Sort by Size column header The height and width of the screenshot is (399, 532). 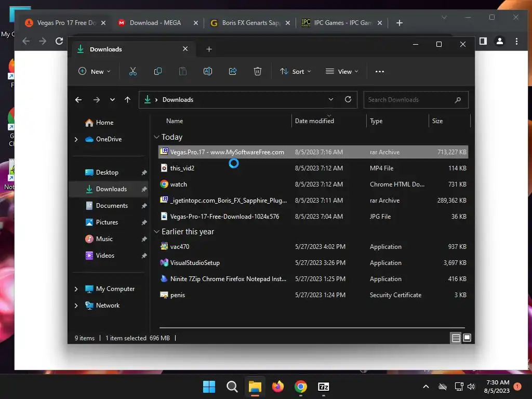tap(437, 121)
